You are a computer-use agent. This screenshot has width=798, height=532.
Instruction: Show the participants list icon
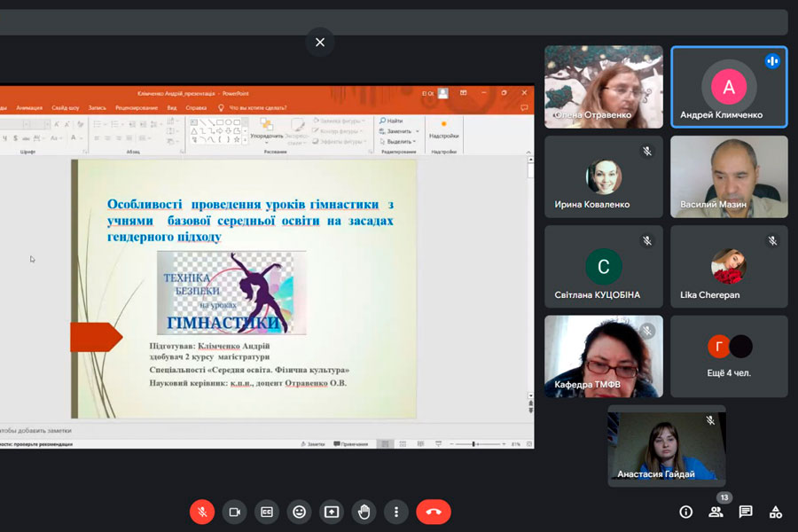coord(716,512)
